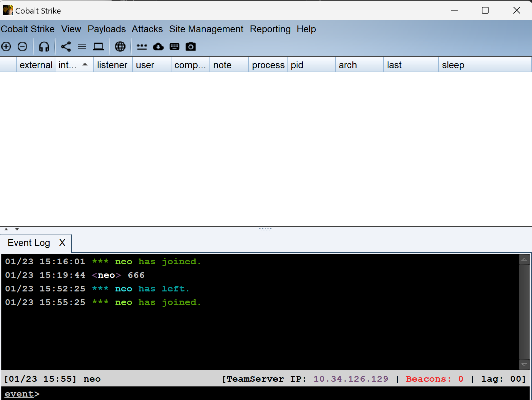532x400 pixels.
Task: Click event log scrollbar up arrow
Action: tap(524, 260)
